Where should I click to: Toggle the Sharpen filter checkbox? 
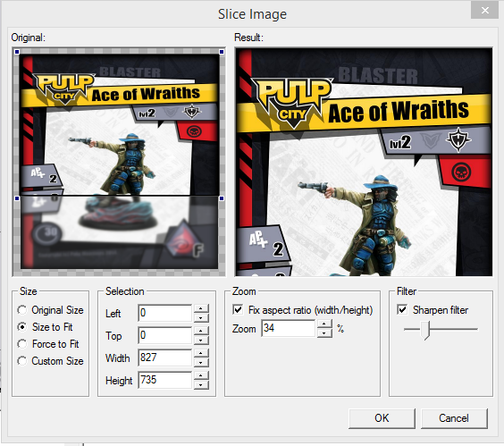point(402,309)
